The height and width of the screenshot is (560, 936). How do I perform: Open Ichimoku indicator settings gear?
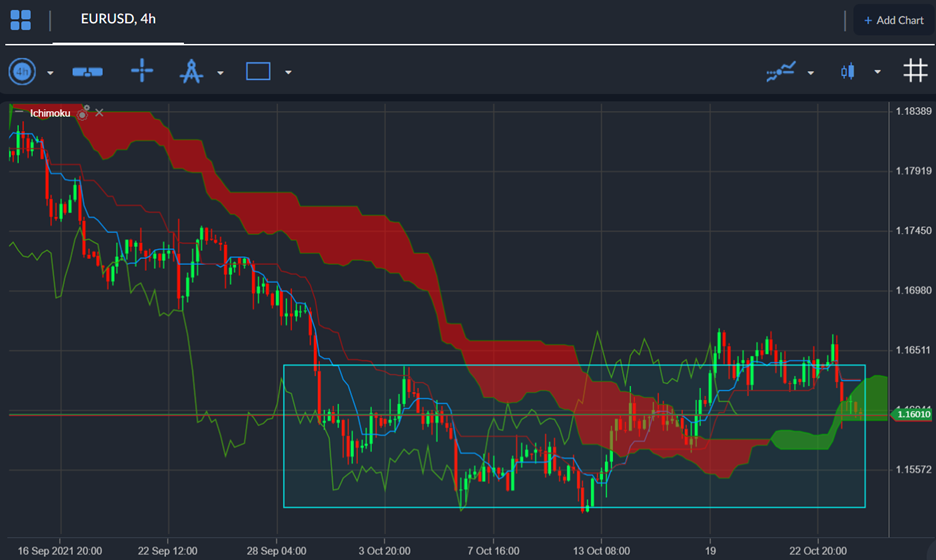(x=84, y=112)
